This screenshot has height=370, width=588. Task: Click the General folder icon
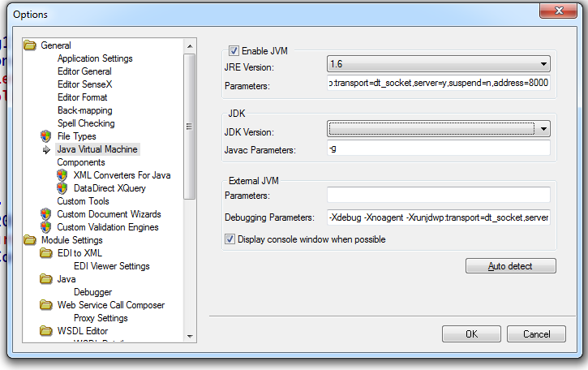pyautogui.click(x=31, y=45)
